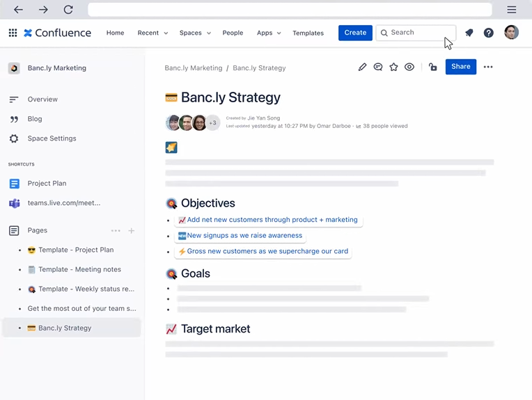Screen dimensions: 532x400
Task: Click the blue Create button
Action: point(355,33)
